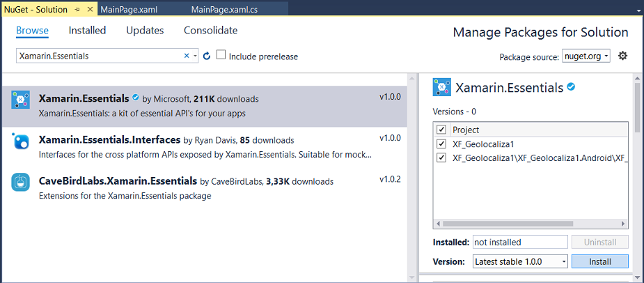Image resolution: width=644 pixels, height=283 pixels.
Task: Click the Project column header
Action: 539,130
